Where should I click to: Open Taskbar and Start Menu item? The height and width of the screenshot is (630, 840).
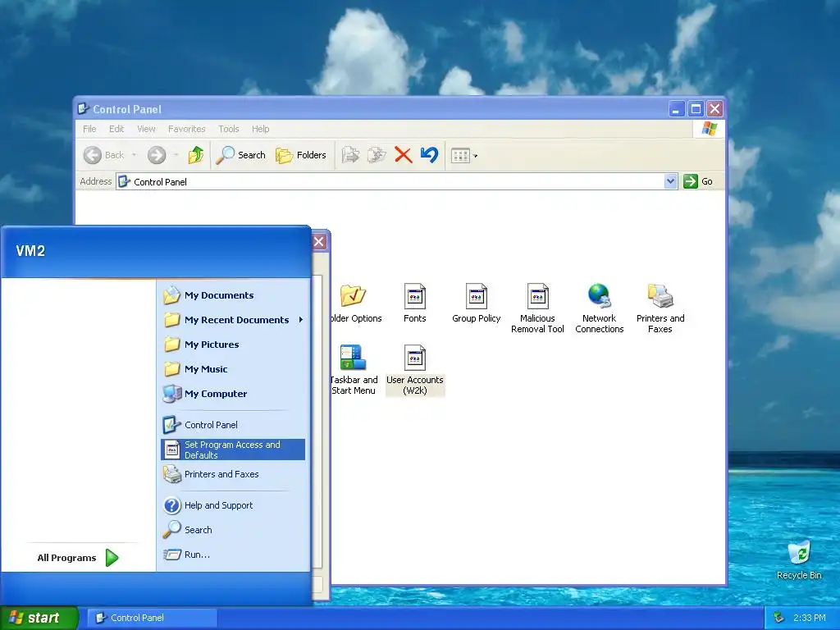pos(354,370)
